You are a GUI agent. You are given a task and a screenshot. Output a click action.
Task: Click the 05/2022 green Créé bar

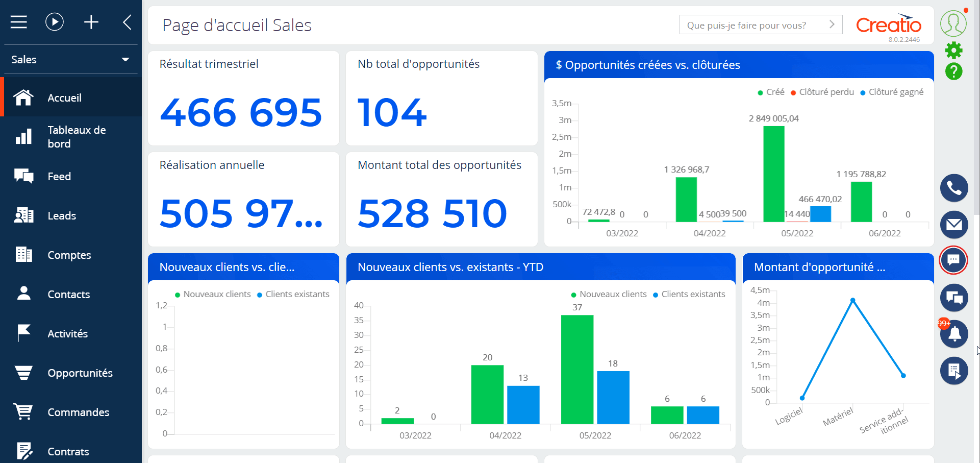(773, 174)
